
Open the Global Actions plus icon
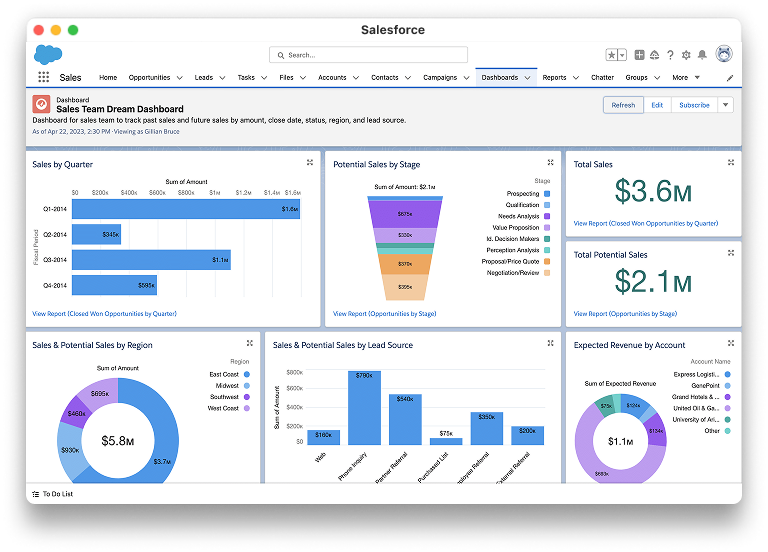point(639,55)
